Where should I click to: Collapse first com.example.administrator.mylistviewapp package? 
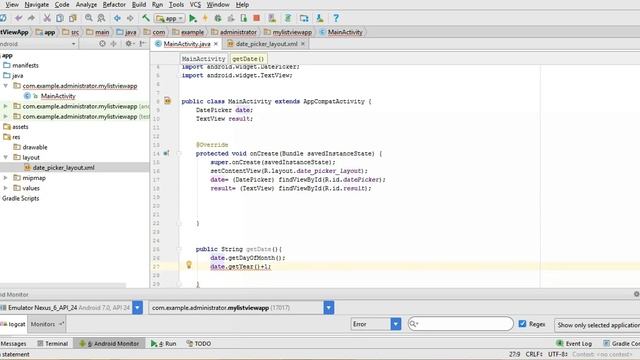point(6,86)
